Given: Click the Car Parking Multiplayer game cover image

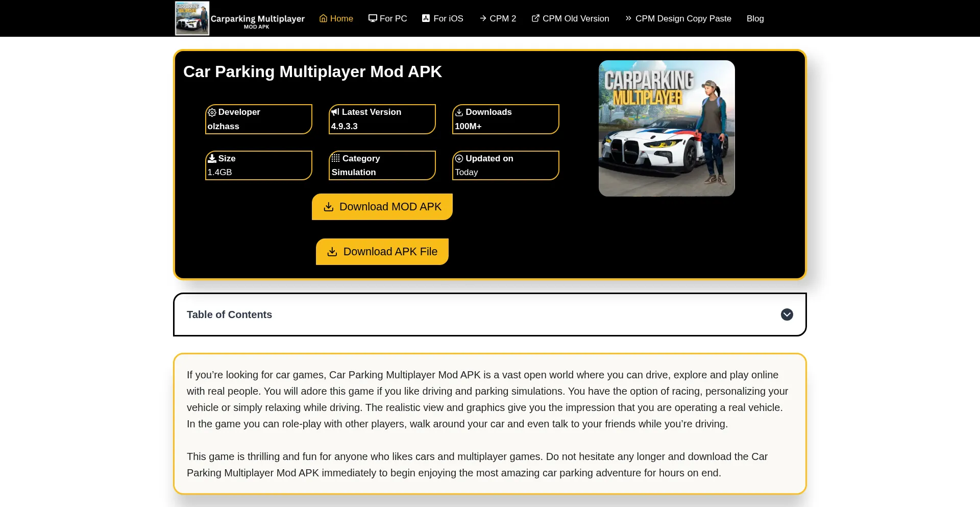Looking at the screenshot, I should click(x=667, y=128).
